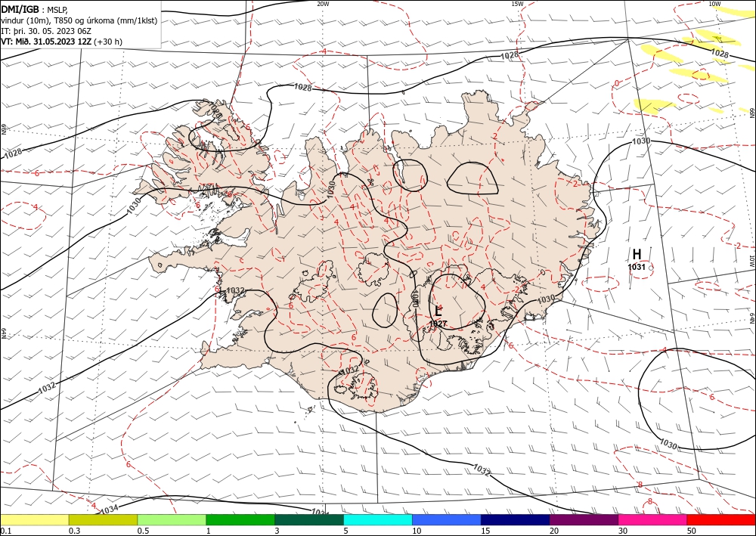Click the '10' legend scale value
756x536 pixels.
417,531
